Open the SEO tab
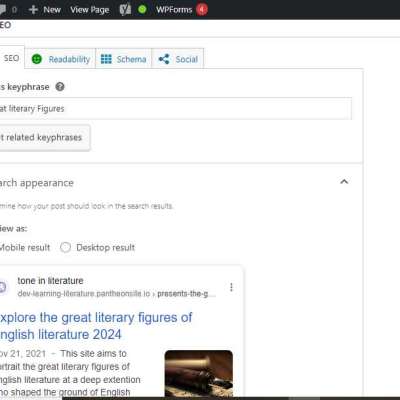This screenshot has width=400, height=400. click(11, 58)
